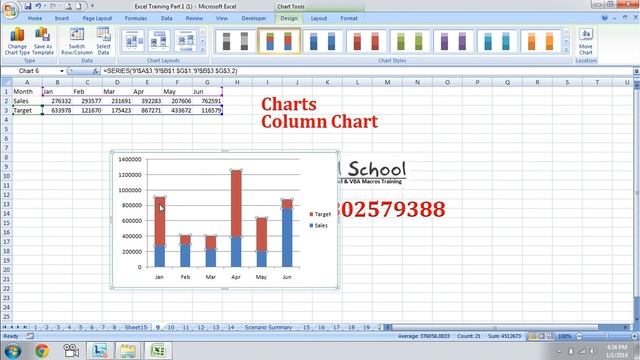Pick the all-blue chart style

pos(323,41)
